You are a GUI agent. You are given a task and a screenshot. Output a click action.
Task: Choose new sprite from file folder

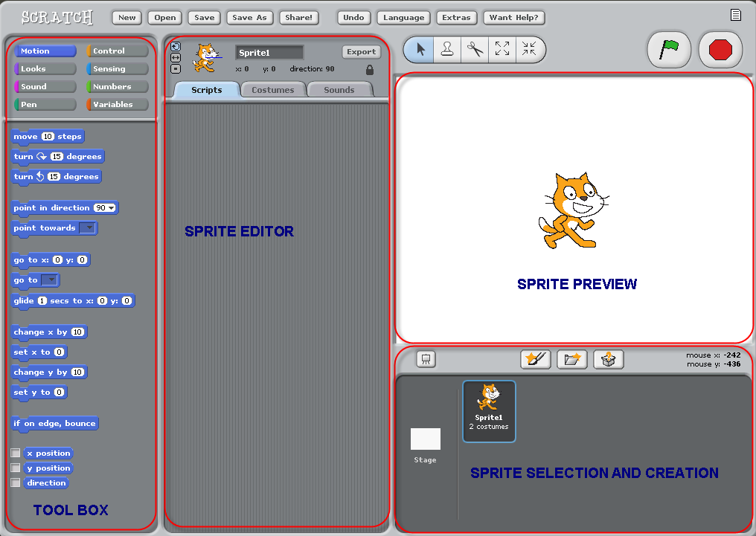(571, 359)
